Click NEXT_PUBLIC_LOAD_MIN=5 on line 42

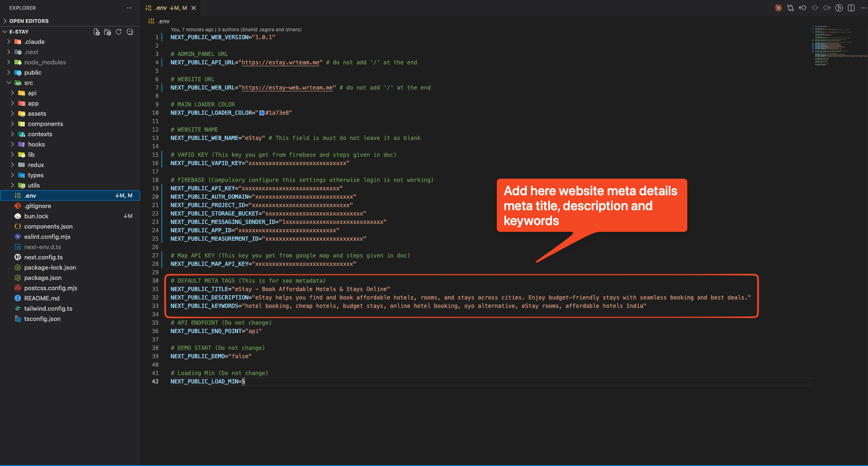pos(208,382)
